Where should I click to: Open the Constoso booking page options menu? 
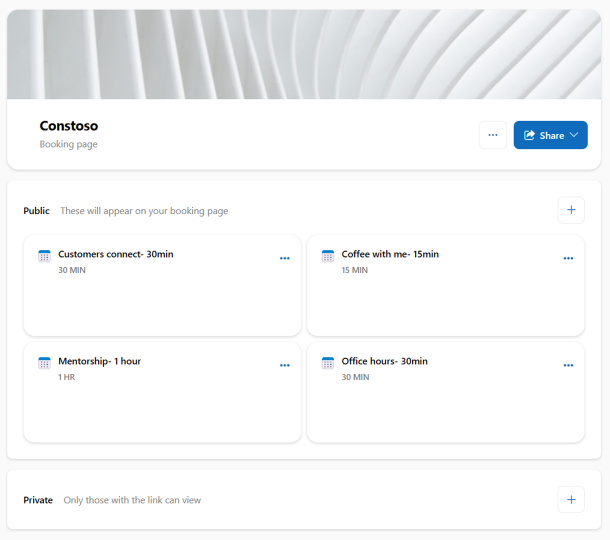pyautogui.click(x=493, y=135)
